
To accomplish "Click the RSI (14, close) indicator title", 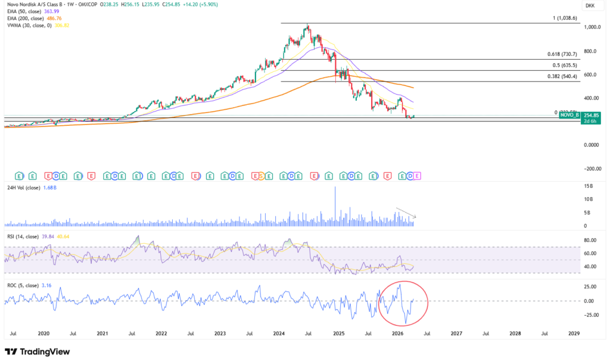I will pos(21,235).
